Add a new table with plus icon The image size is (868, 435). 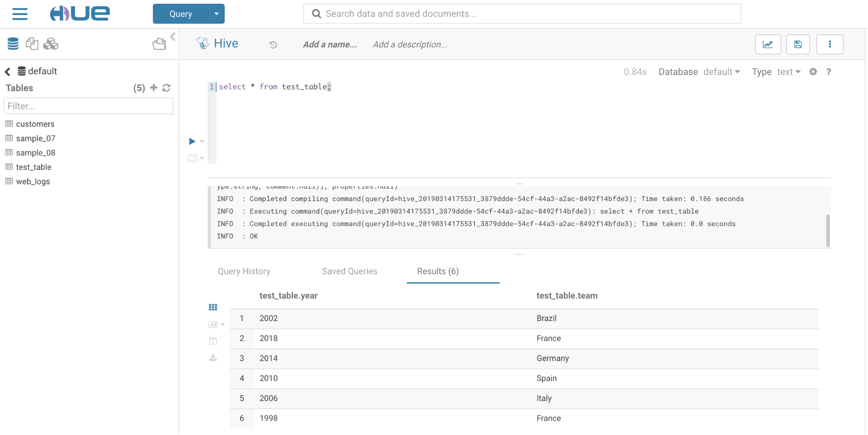154,88
